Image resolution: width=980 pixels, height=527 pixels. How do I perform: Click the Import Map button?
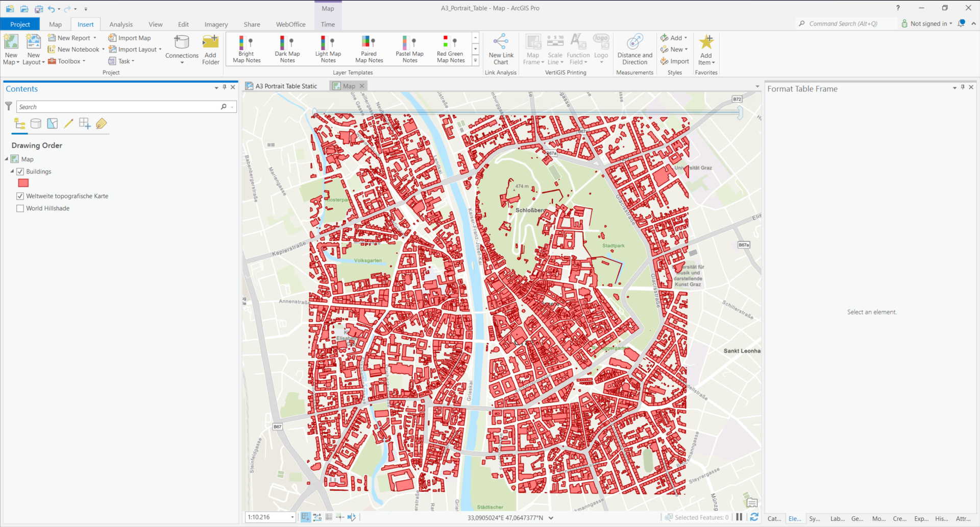click(130, 38)
